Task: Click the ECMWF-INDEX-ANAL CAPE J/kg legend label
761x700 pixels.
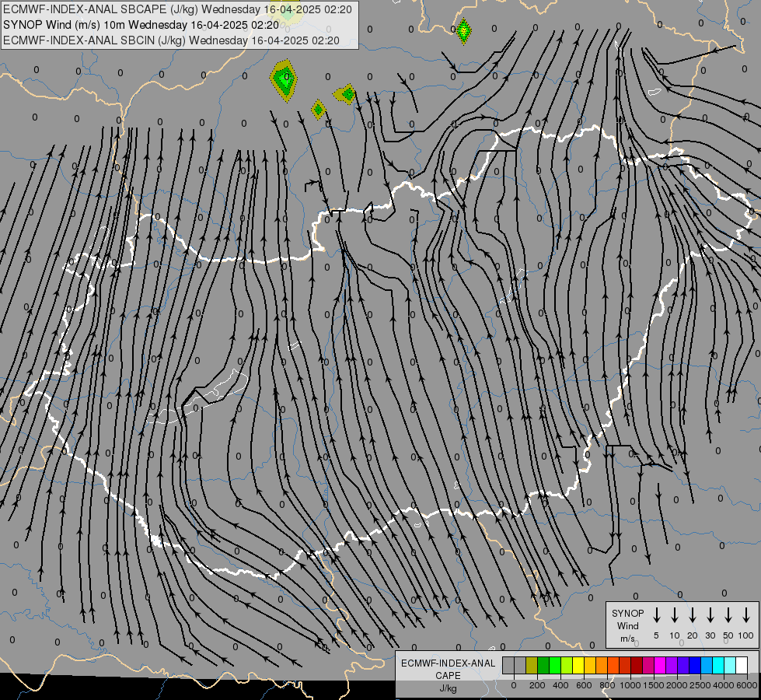Action: click(448, 675)
